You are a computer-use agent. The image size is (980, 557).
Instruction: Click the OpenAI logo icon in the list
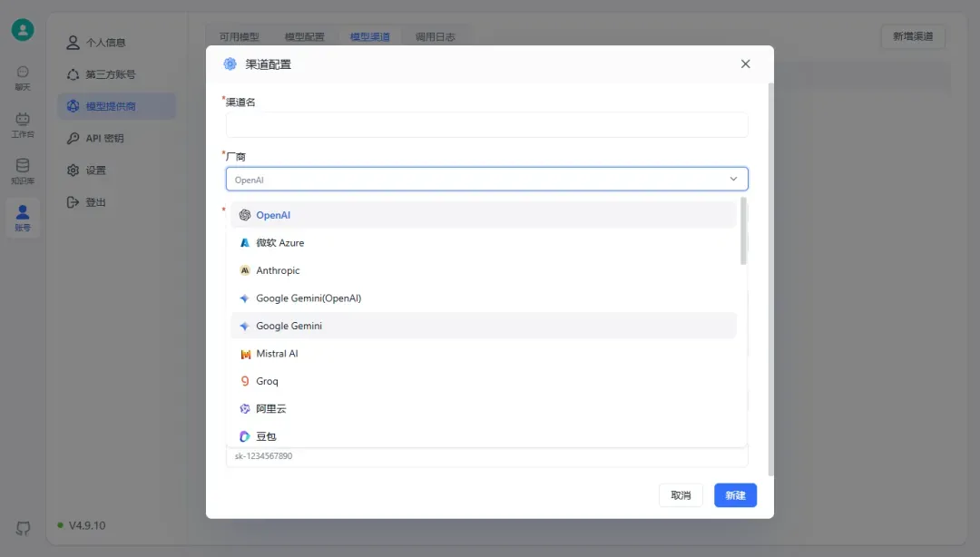point(244,215)
